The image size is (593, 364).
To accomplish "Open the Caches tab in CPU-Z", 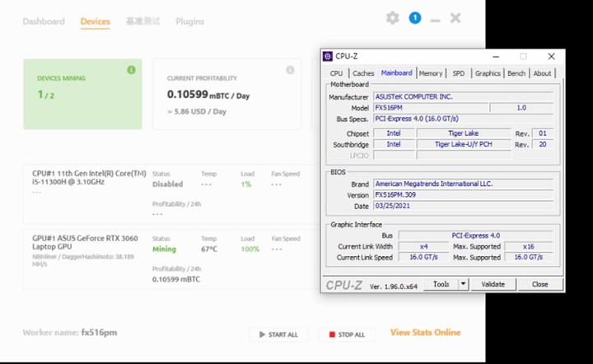I will 363,73.
